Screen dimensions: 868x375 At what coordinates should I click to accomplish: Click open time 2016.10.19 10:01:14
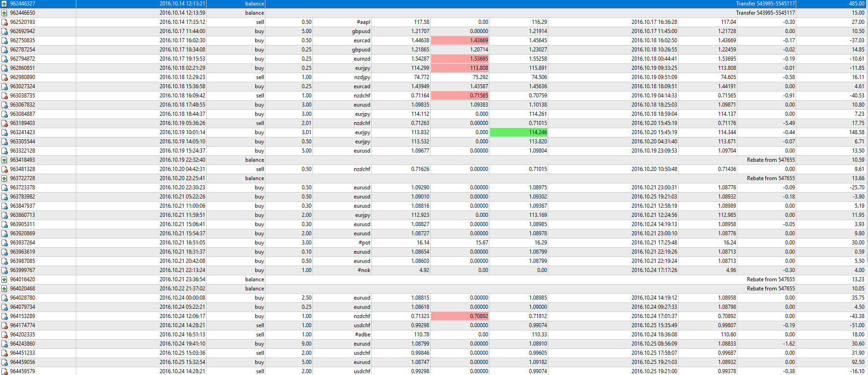tap(183, 132)
